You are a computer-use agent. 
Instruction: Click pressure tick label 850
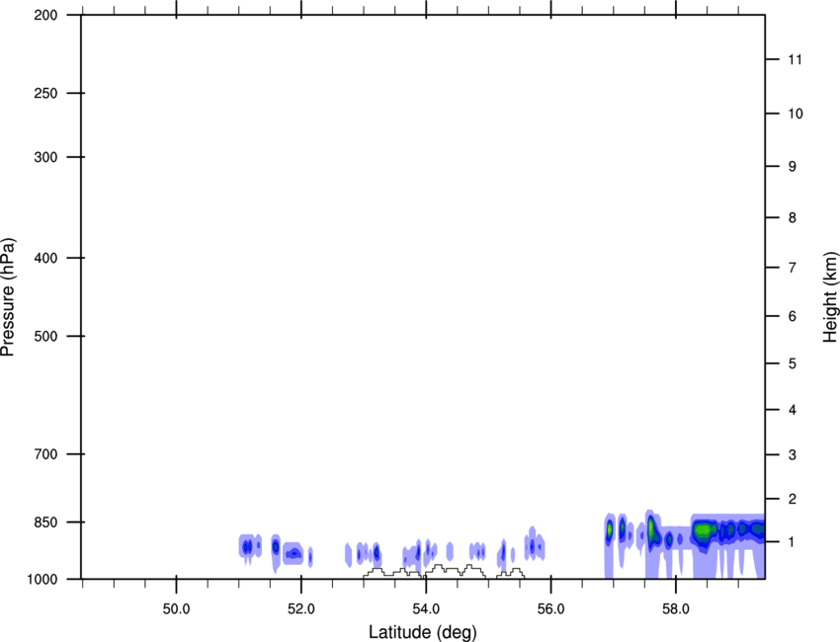point(45,522)
